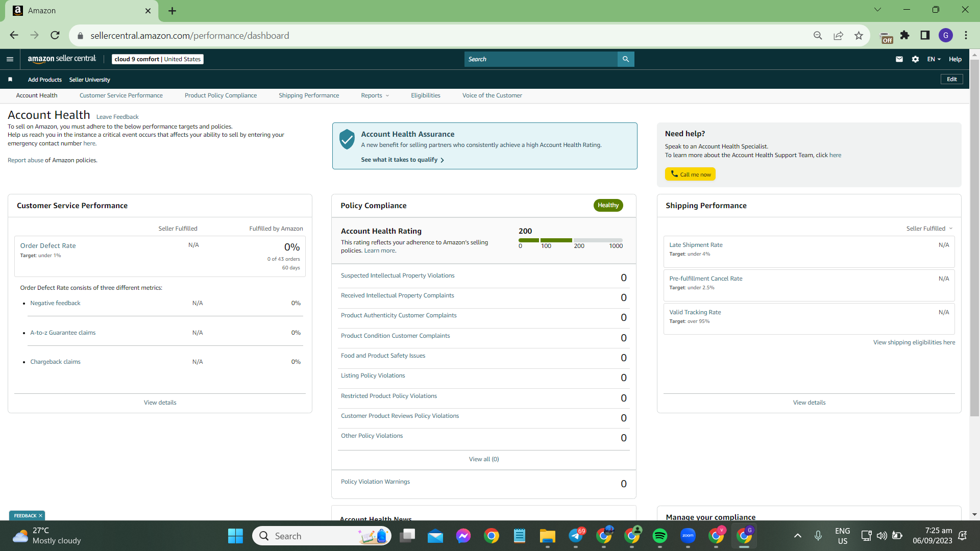Click View details under Shipping Performance
Screen dimensions: 980x551
pos(809,403)
